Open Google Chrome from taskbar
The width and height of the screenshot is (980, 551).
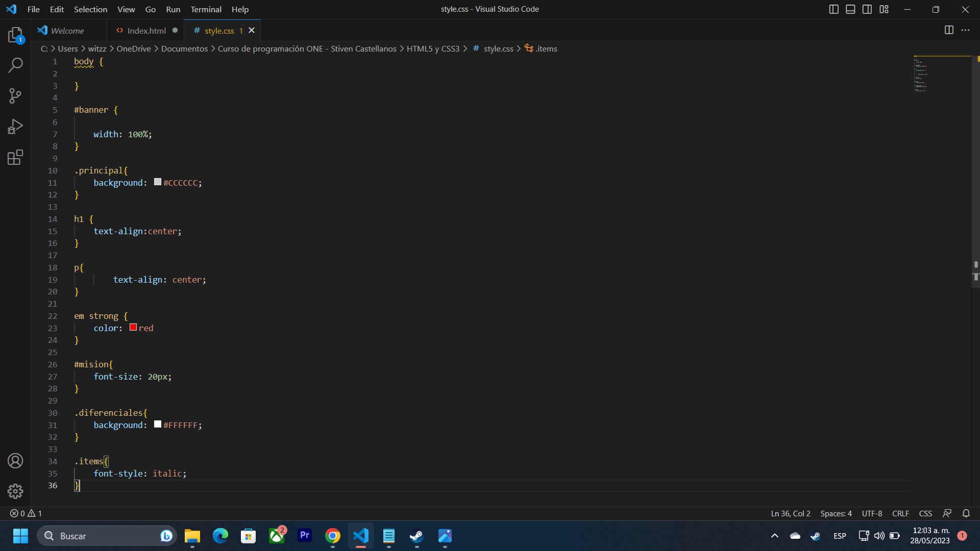[x=333, y=536]
